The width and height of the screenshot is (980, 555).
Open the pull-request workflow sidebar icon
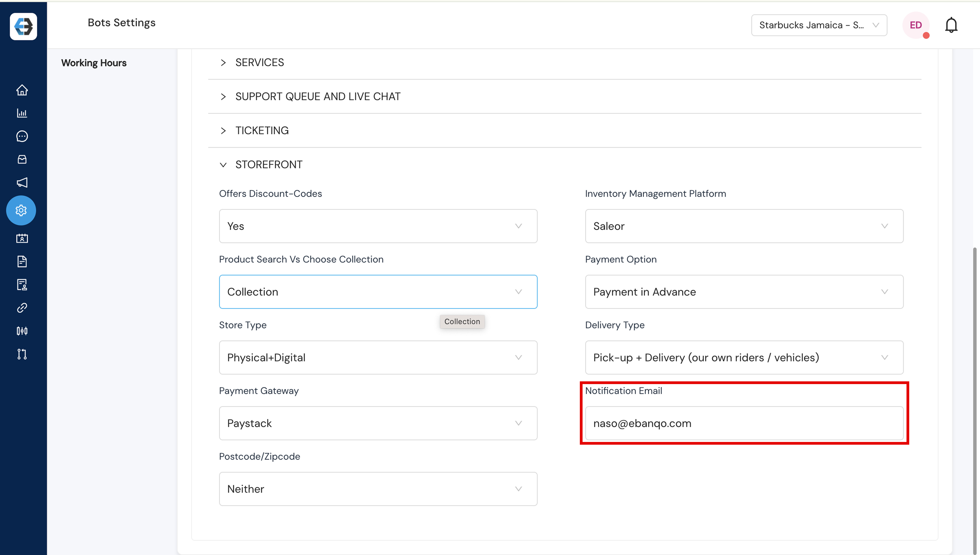(22, 354)
